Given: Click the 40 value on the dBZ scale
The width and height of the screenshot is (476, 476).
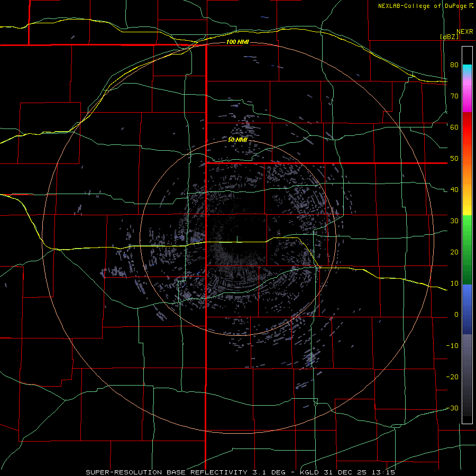Looking at the screenshot, I should (454, 190).
